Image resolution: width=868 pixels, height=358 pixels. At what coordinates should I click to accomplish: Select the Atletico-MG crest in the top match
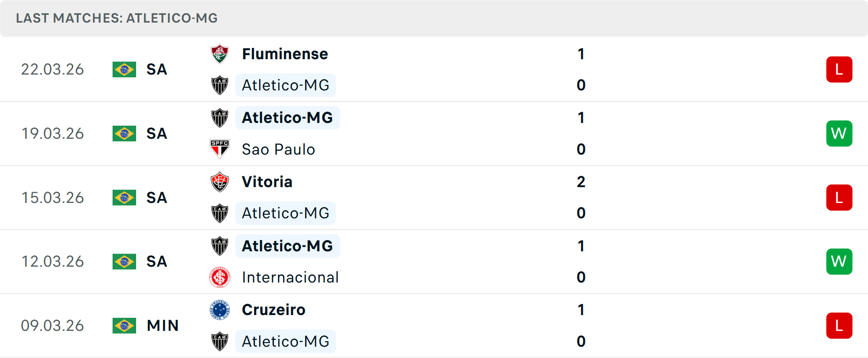(x=220, y=85)
